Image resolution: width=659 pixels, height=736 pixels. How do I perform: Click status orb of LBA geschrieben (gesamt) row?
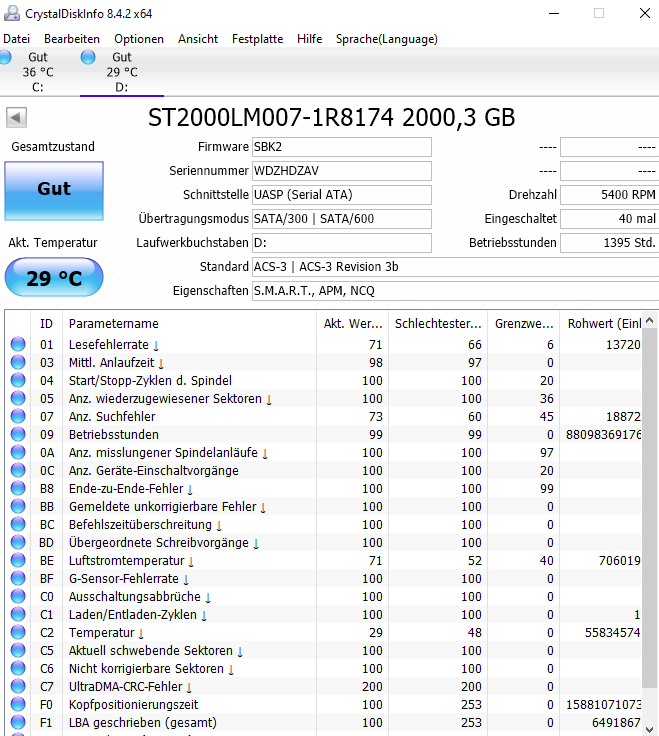(x=18, y=722)
